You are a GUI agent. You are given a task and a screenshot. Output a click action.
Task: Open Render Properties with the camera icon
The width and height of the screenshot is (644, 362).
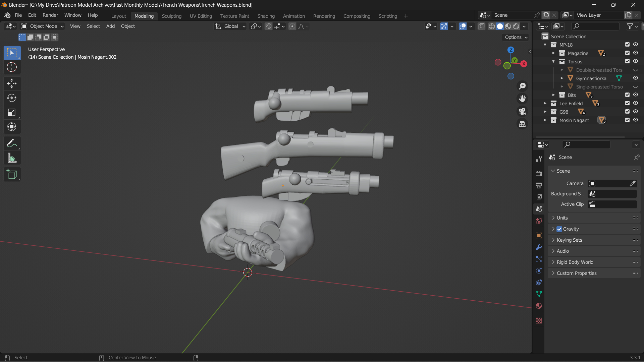coord(539,174)
